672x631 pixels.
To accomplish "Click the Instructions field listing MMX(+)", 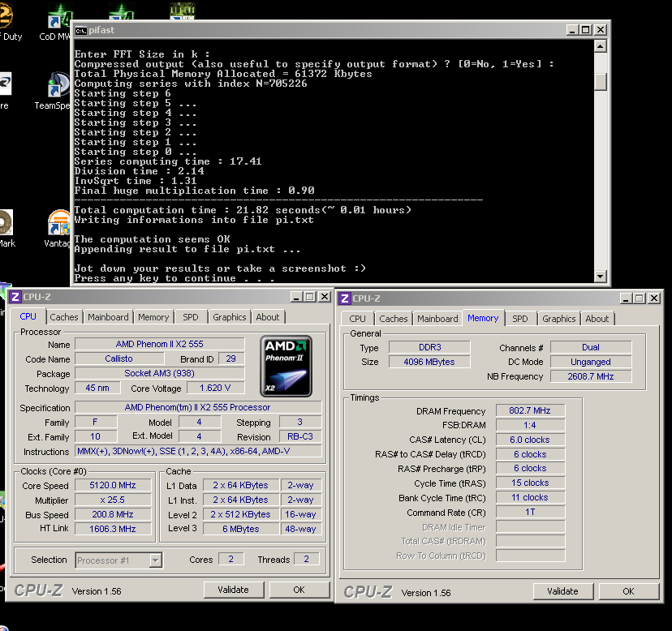I will 198,451.
